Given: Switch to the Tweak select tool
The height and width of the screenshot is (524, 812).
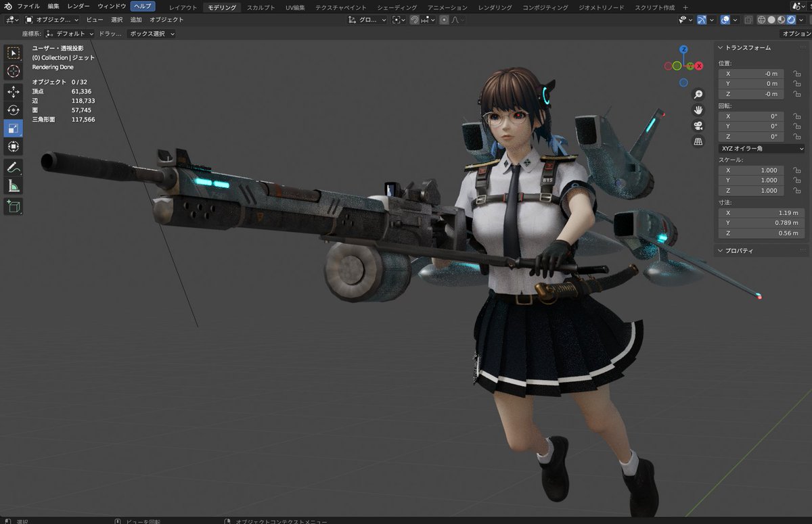Looking at the screenshot, I should (14, 53).
